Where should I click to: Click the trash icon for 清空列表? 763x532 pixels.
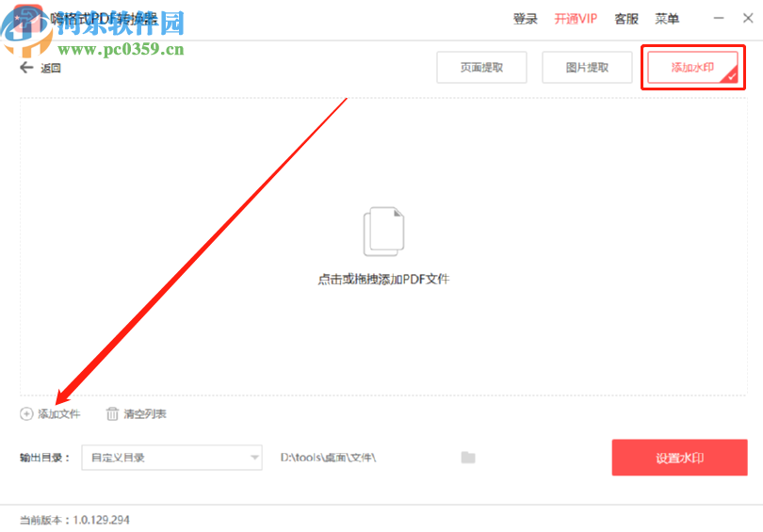click(112, 414)
